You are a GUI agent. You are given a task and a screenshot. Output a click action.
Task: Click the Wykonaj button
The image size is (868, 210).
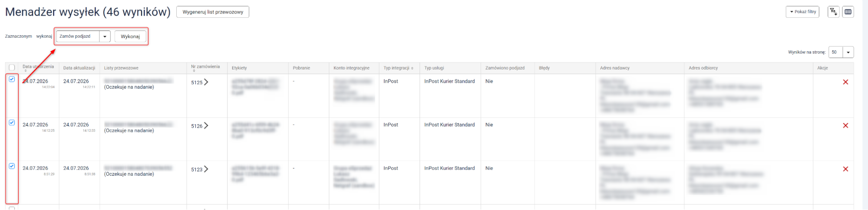130,36
